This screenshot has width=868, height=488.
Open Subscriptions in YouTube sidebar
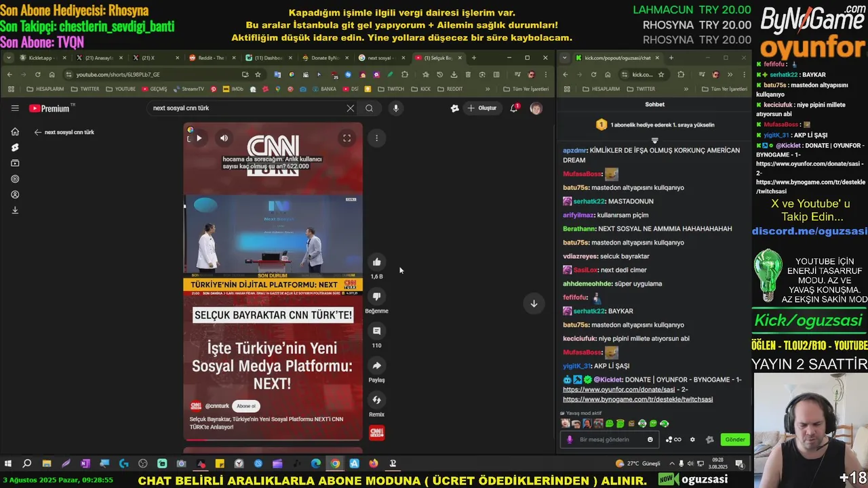(x=15, y=163)
